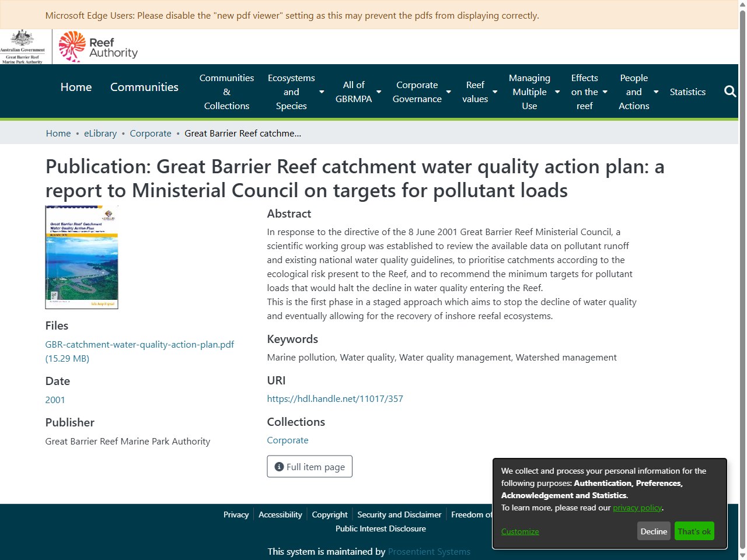The height and width of the screenshot is (560, 747).
Task: Accept cookies with That's ok button
Action: pos(694,531)
